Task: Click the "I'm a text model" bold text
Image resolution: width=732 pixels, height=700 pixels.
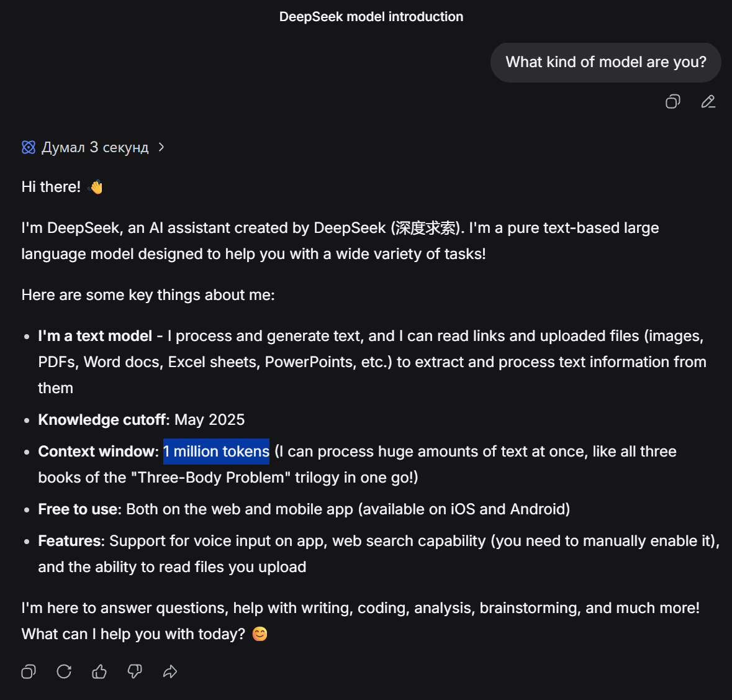Action: coord(95,336)
